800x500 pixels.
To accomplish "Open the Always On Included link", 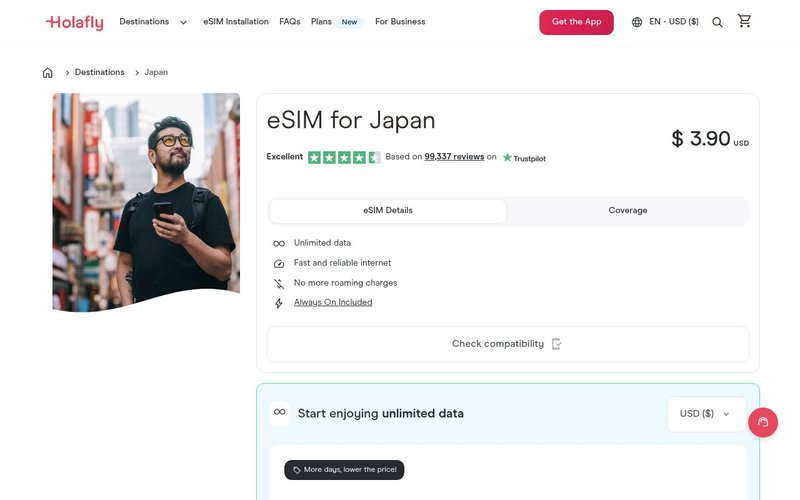I will tap(333, 303).
